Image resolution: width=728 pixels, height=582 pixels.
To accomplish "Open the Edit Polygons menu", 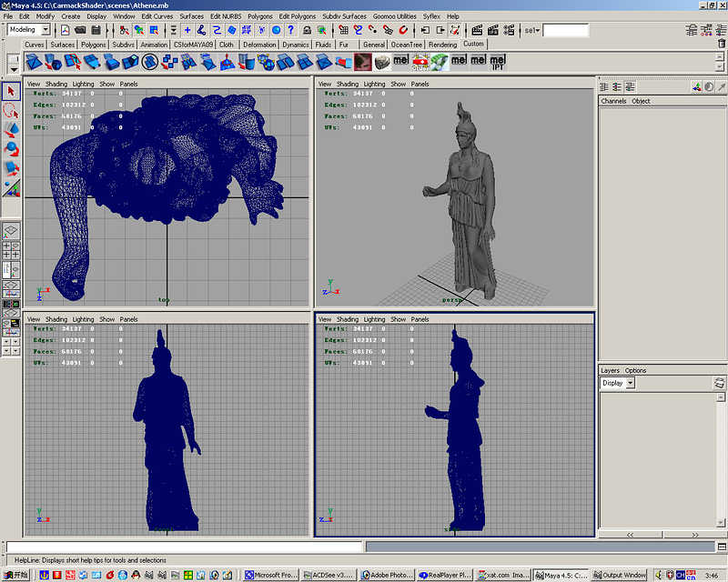I will tap(297, 16).
